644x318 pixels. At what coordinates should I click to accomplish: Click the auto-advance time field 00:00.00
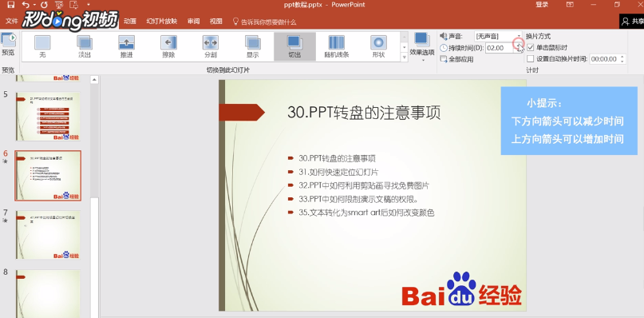coord(605,59)
